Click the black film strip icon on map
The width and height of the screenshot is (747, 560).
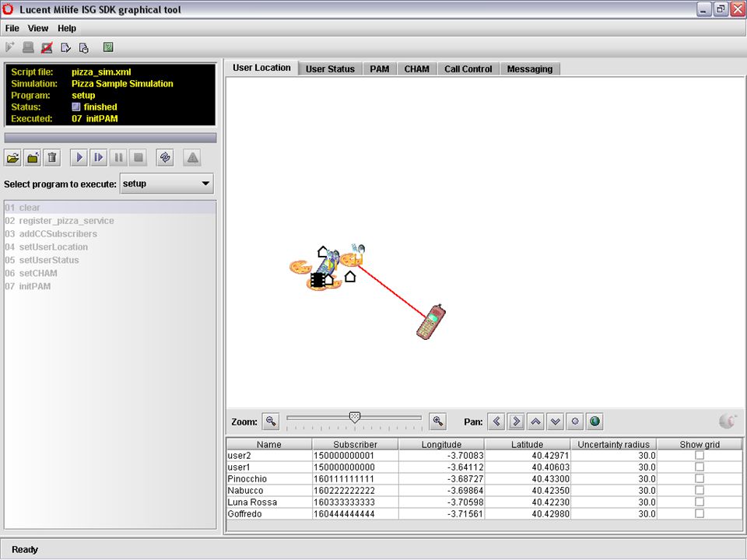(317, 280)
